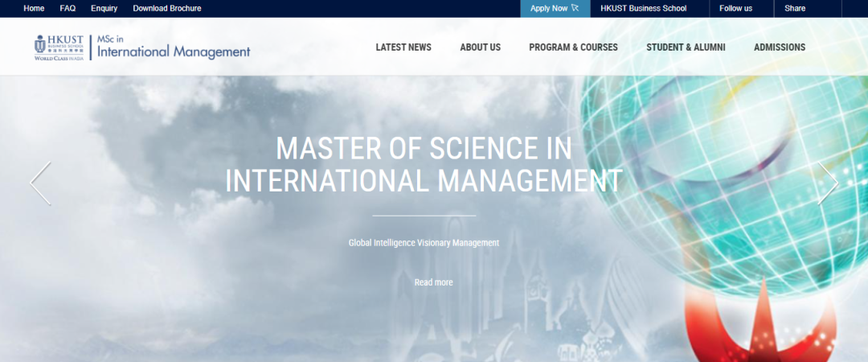
Task: Expand the Share menu
Action: [795, 8]
